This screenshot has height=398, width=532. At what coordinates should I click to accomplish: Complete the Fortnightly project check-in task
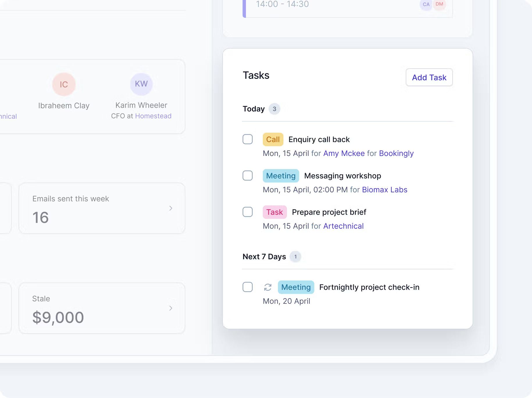click(x=248, y=287)
